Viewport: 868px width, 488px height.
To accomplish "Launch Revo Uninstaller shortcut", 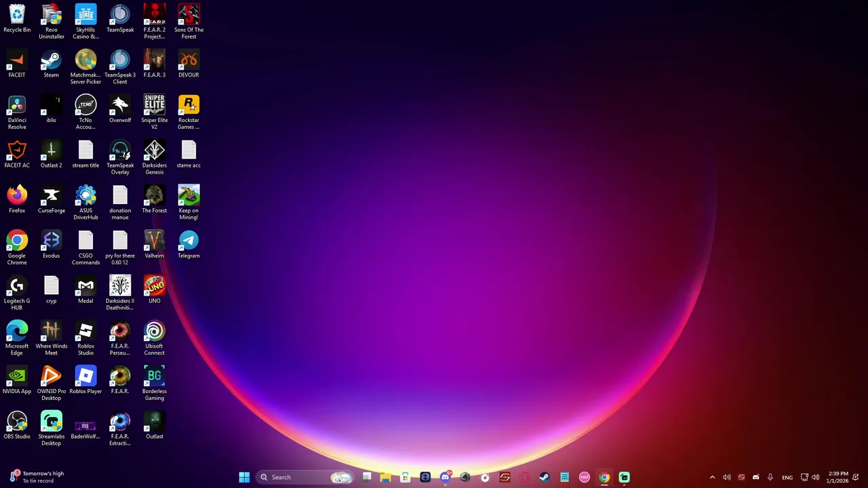I will [x=52, y=22].
